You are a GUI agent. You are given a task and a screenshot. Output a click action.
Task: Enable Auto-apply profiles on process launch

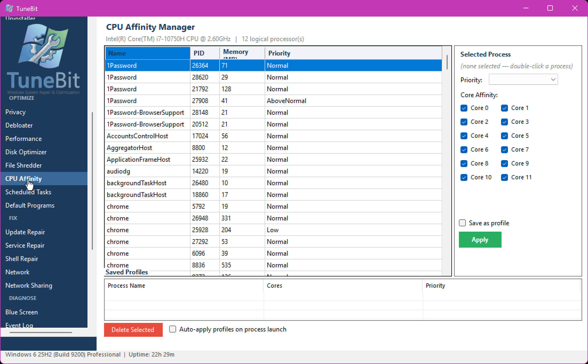coord(173,329)
